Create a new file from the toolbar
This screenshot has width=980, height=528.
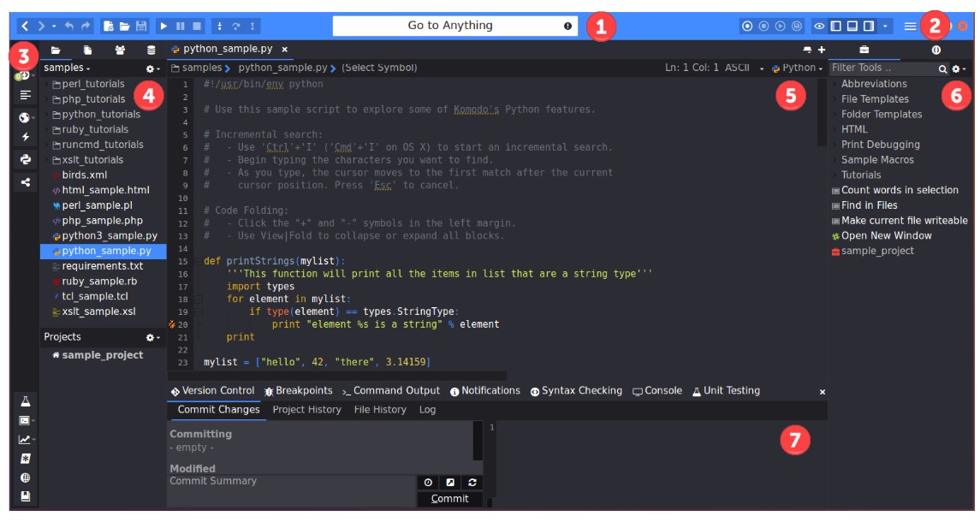point(108,25)
